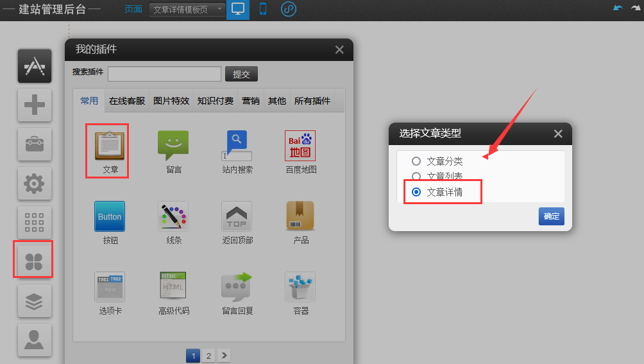Image resolution: width=644 pixels, height=364 pixels.
Task: Open the 留言 plugin
Action: pos(173,145)
